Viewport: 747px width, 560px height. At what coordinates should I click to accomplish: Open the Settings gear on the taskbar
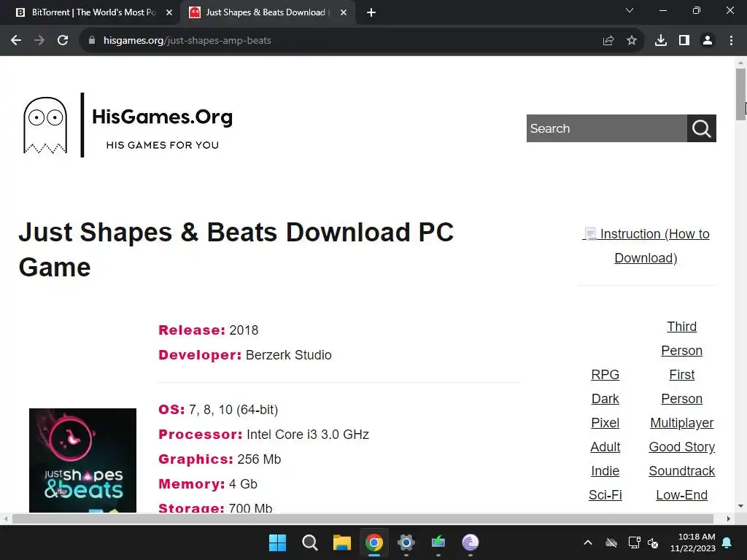click(x=406, y=542)
